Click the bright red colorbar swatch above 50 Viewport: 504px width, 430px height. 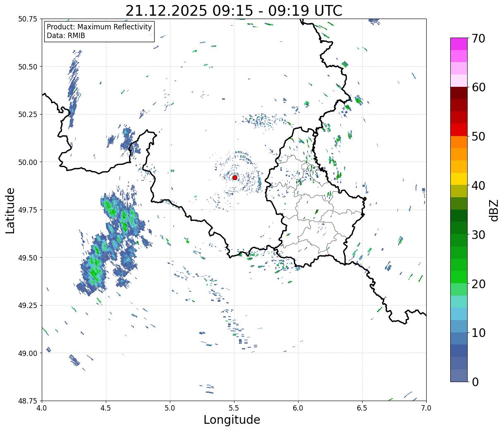tap(459, 130)
